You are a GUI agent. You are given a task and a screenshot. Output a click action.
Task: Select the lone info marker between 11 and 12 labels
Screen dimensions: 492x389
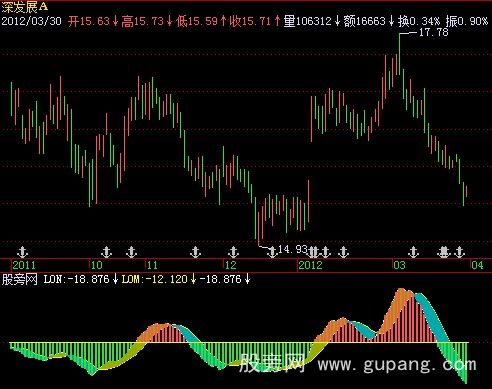195,252
